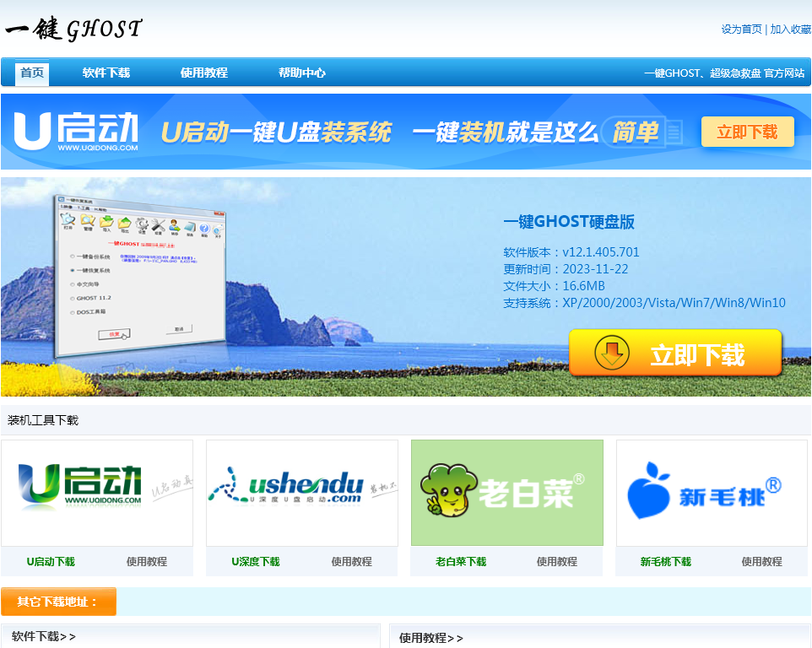Click the software window screenshot image

point(140,277)
